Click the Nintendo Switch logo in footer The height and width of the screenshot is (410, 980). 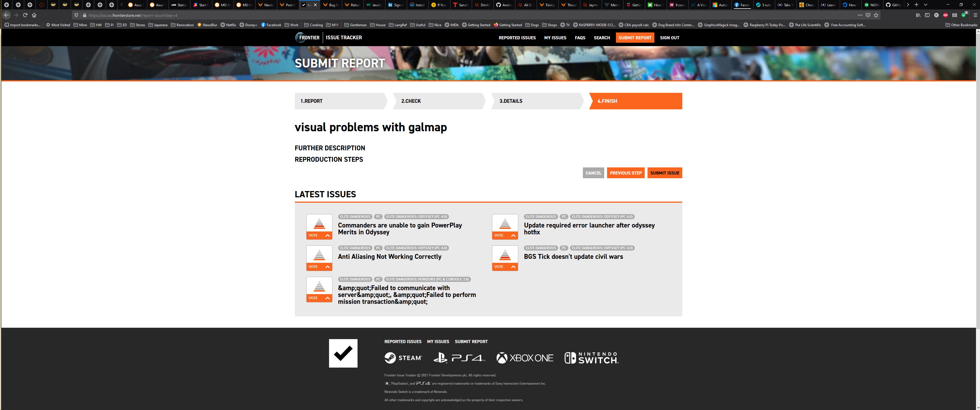pos(592,358)
